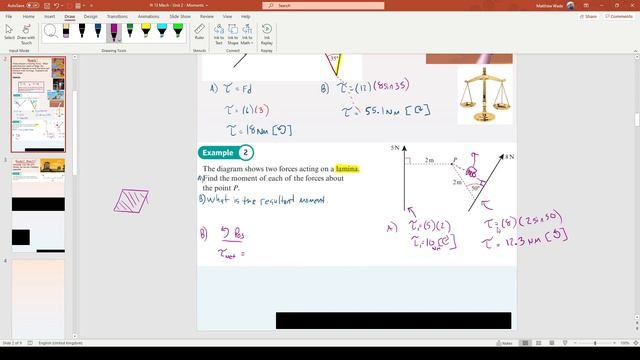This screenshot has width=640, height=360.
Task: Toggle the Ruler stencil
Action: coord(199,32)
